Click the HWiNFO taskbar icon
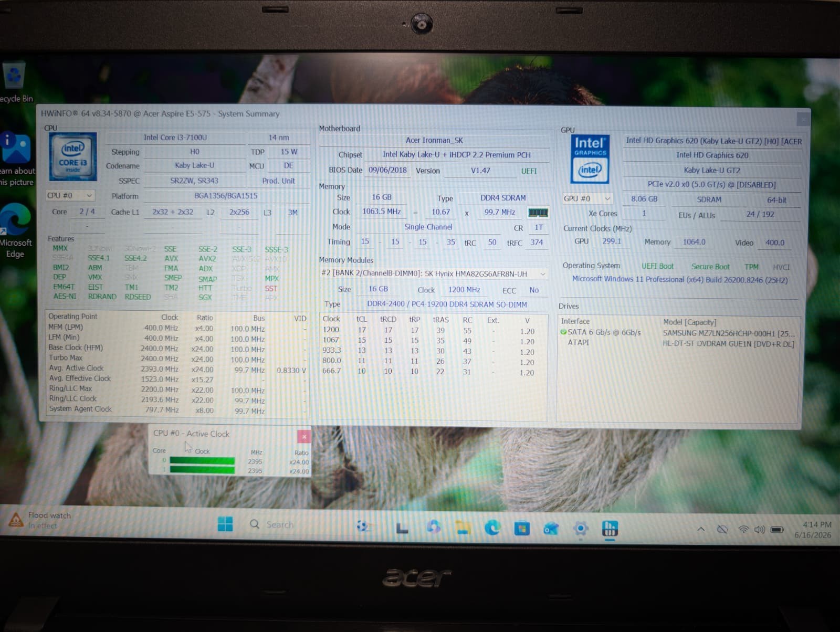This screenshot has width=840, height=632. point(610,529)
